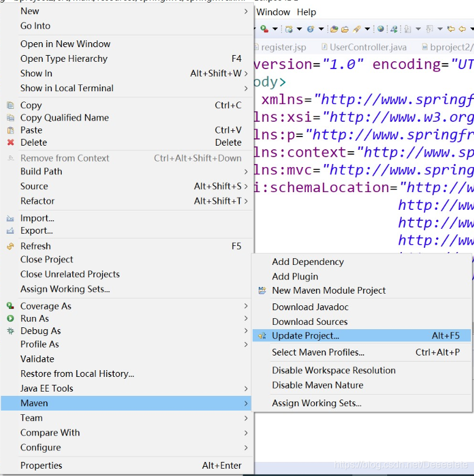474x476 pixels.
Task: Open the Window menu
Action: point(273,12)
